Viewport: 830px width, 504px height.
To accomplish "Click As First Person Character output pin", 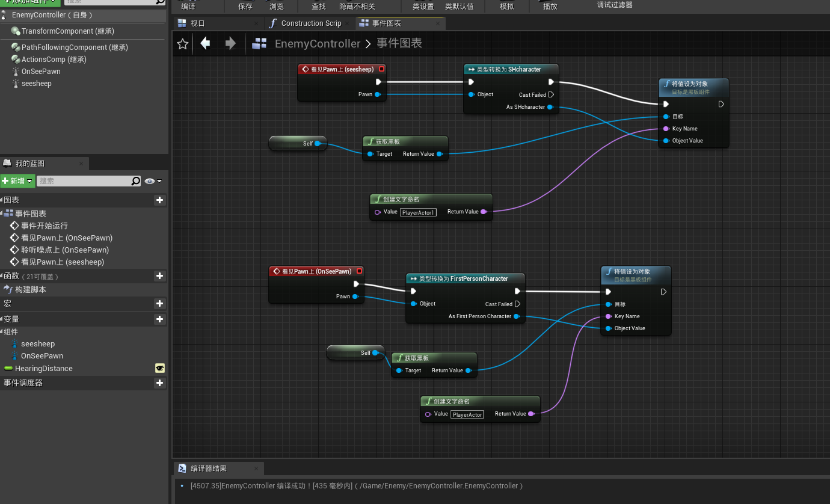I will [x=517, y=316].
